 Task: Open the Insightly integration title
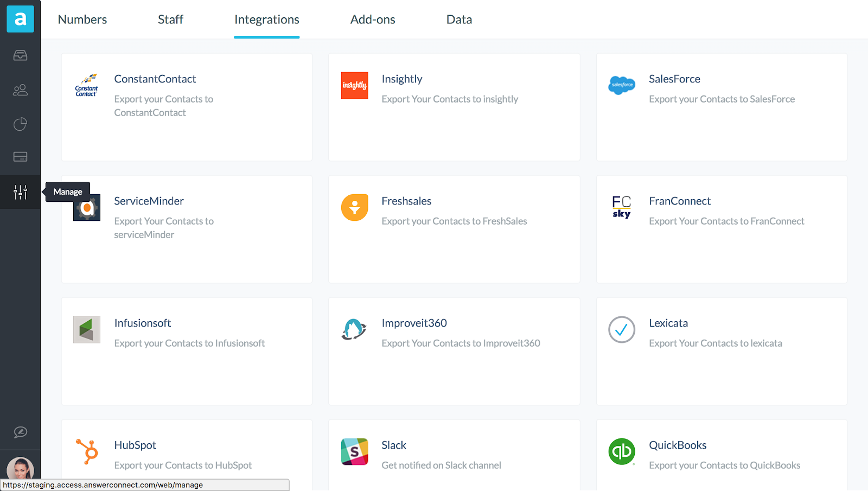[x=402, y=79]
